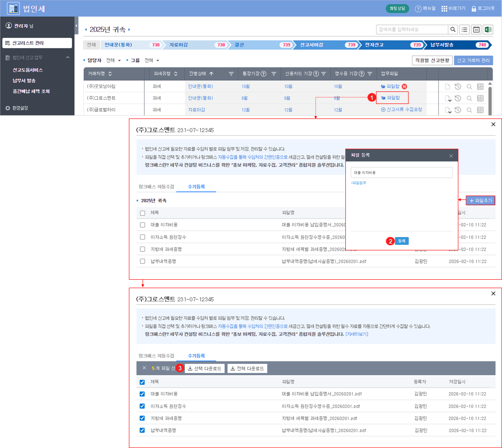Click the 선택 다운로드 button

[205, 368]
